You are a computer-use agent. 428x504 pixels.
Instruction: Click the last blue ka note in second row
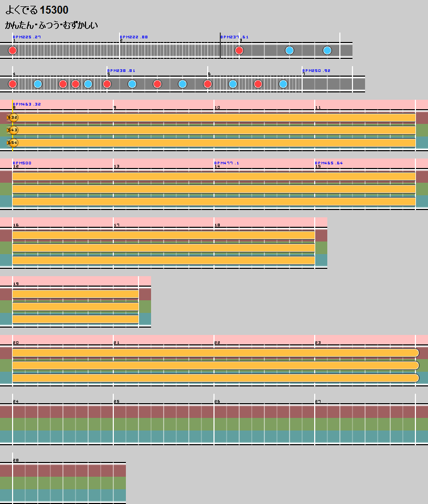(283, 84)
